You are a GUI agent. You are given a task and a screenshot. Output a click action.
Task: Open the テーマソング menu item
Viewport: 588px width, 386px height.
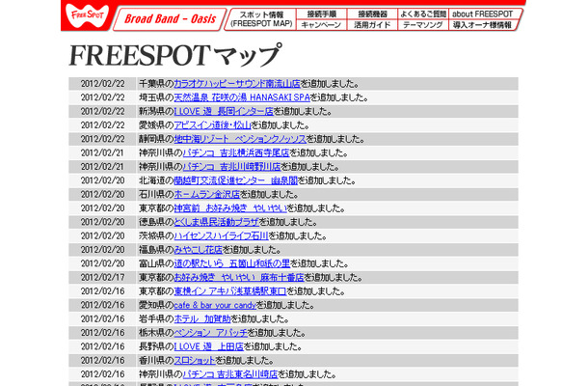tap(422, 25)
